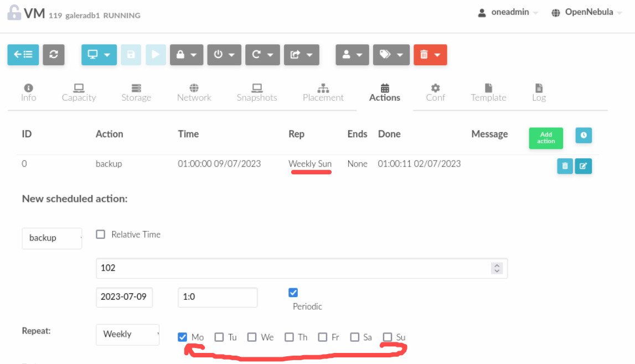
Task: Click the 2023-07-09 date field
Action: (124, 297)
